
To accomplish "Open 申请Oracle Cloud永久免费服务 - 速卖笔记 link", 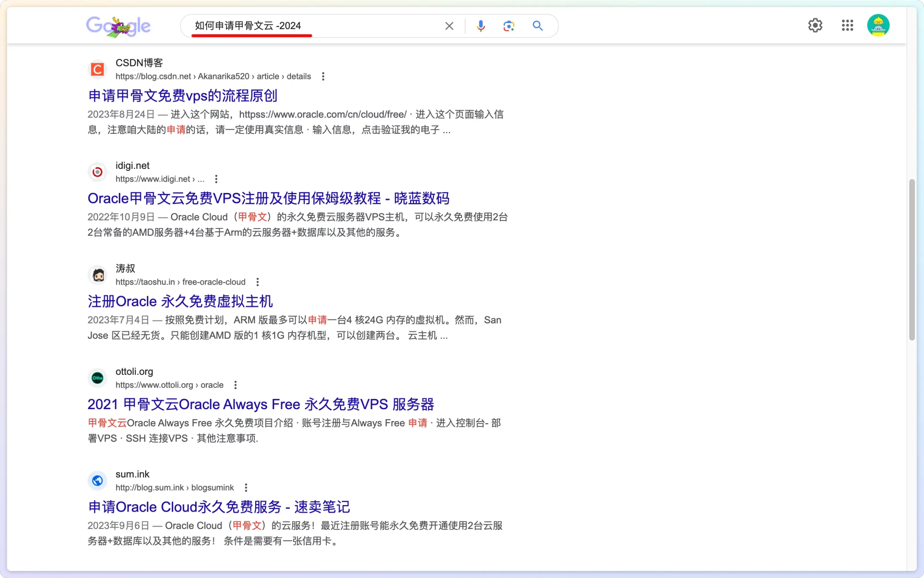I will 219,507.
